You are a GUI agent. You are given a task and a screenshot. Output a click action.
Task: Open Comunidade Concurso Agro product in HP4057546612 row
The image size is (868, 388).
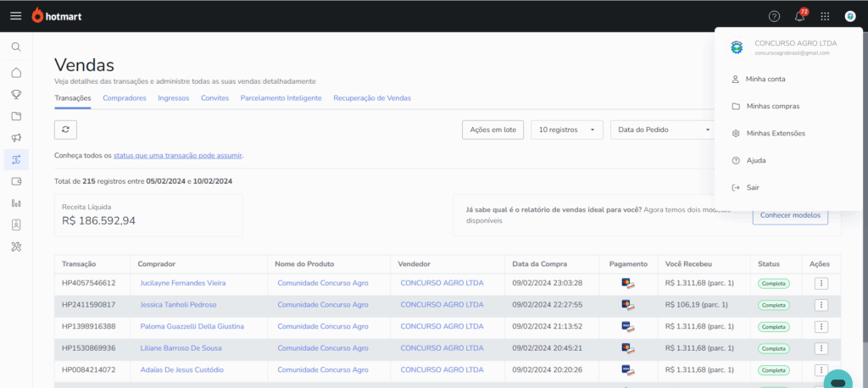(x=323, y=283)
